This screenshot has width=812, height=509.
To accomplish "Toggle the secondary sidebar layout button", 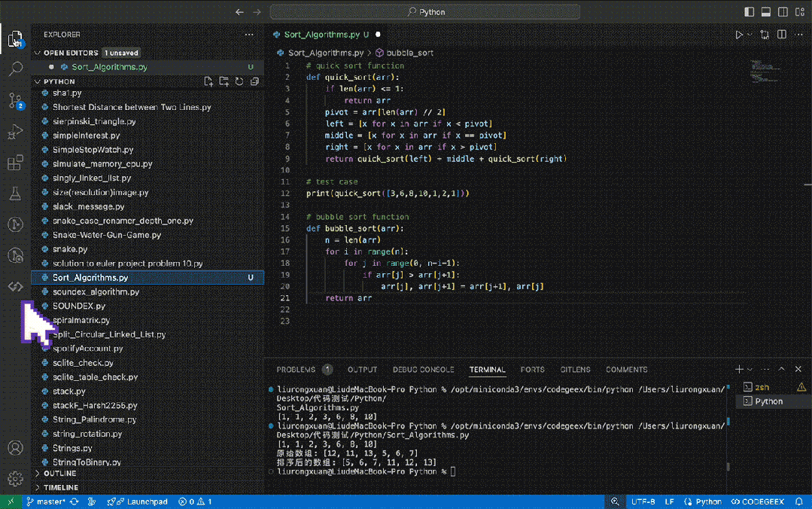I will (x=783, y=12).
